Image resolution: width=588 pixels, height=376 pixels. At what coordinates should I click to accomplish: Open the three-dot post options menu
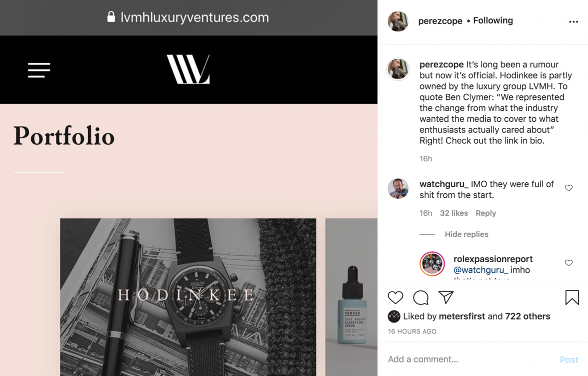tap(573, 22)
